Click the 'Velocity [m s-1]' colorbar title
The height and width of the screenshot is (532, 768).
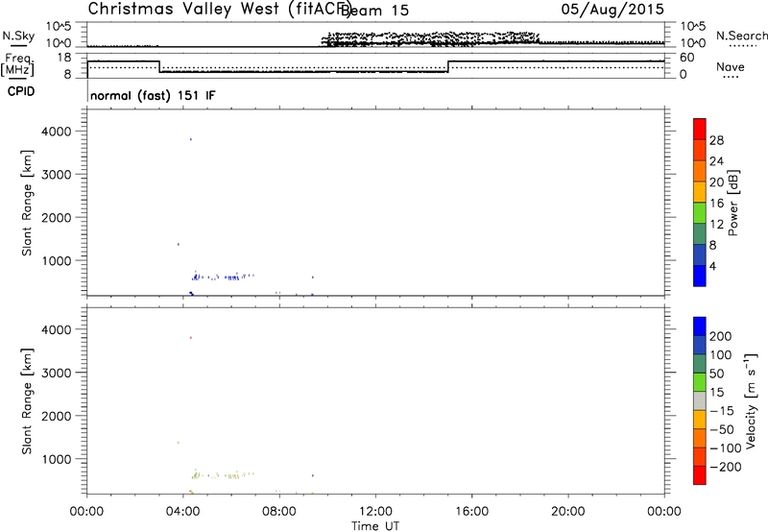click(x=751, y=400)
